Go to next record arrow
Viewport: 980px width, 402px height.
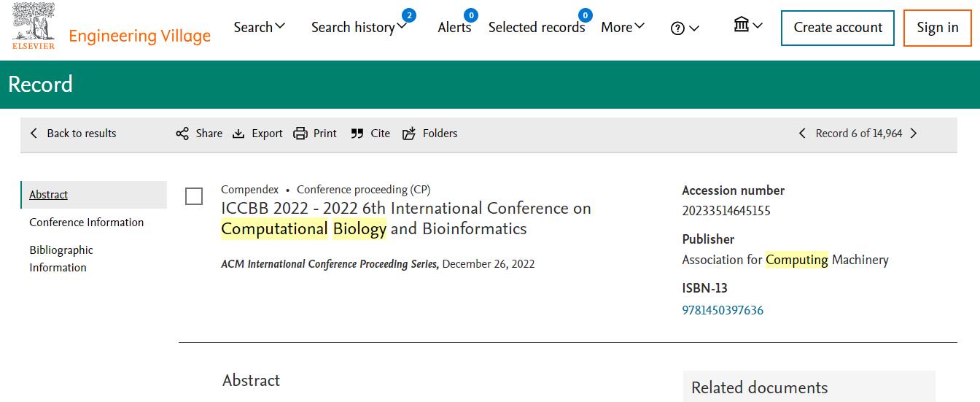pos(914,134)
